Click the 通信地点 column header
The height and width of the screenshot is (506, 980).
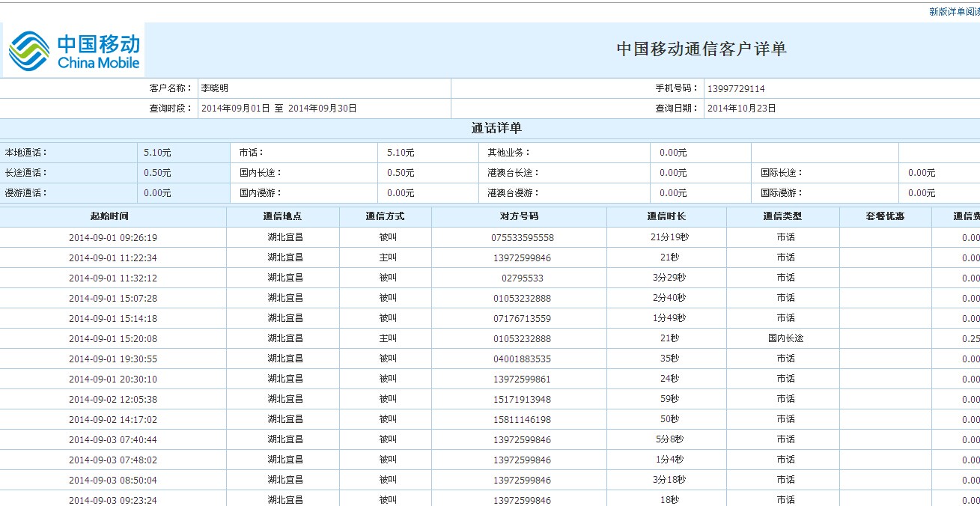[x=282, y=216]
